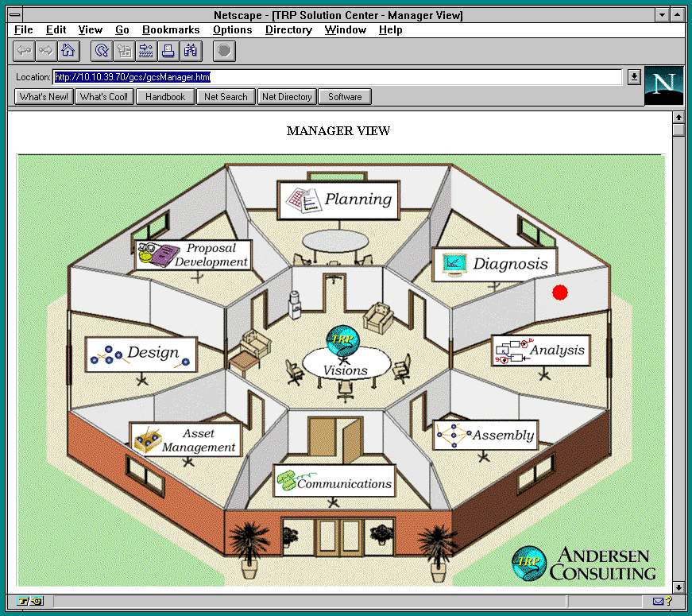Click the Find binoculars icon
692x616 pixels.
[x=191, y=51]
